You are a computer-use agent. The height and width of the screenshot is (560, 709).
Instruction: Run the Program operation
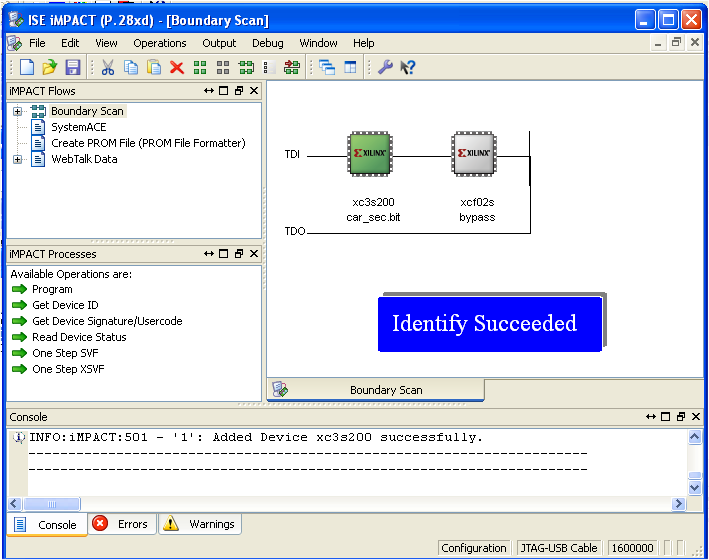click(52, 289)
